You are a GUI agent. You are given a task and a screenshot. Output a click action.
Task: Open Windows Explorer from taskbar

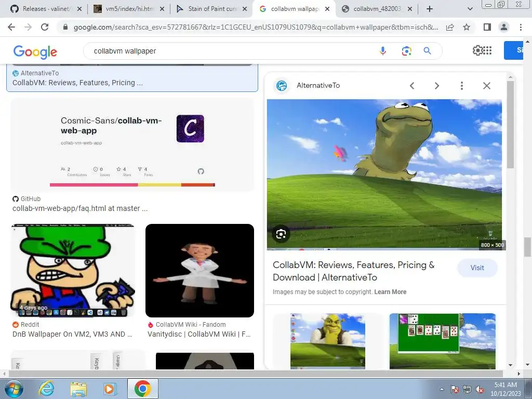[x=78, y=389]
